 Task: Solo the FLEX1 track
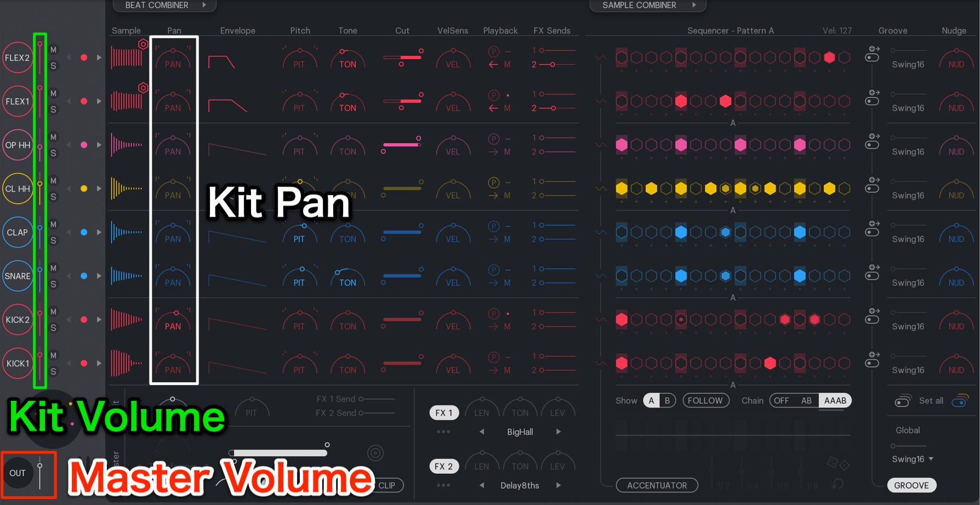coord(53,110)
